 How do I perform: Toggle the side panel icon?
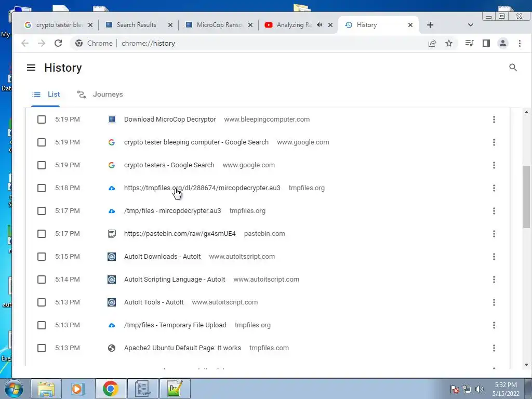click(486, 43)
